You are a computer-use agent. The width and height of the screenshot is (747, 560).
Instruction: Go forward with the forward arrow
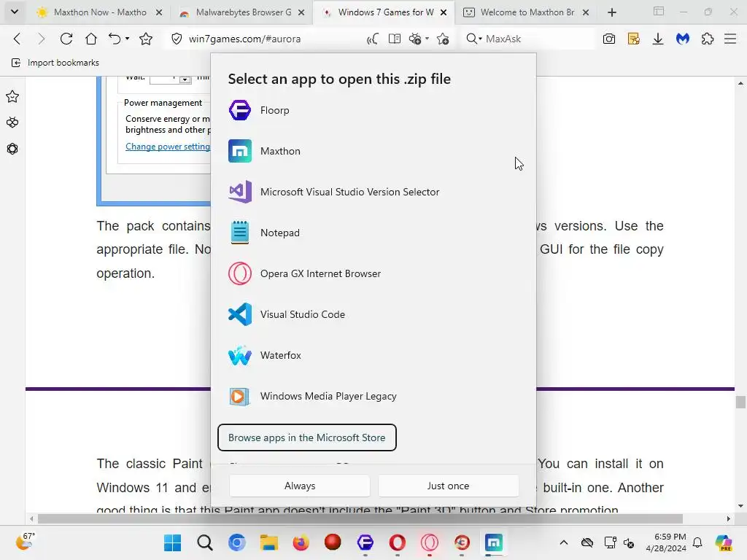tap(42, 39)
